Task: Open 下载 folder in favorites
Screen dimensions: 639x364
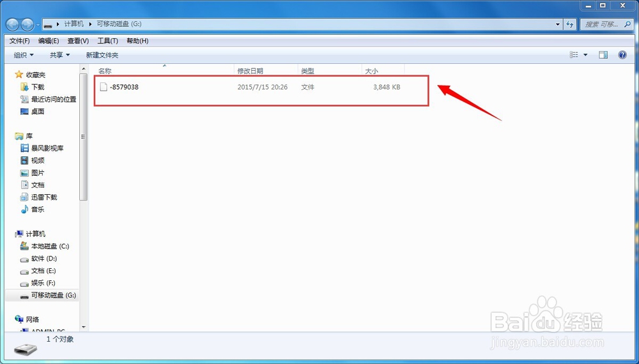Action: point(38,87)
